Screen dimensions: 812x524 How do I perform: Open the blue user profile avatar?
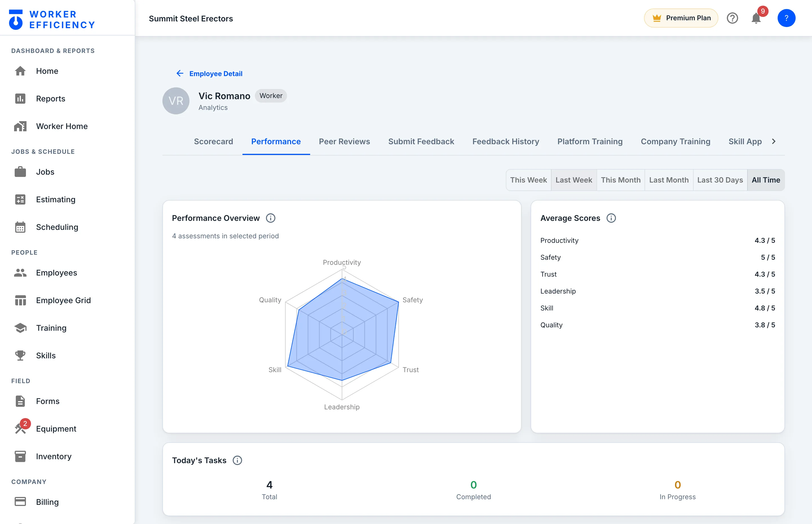pos(786,18)
